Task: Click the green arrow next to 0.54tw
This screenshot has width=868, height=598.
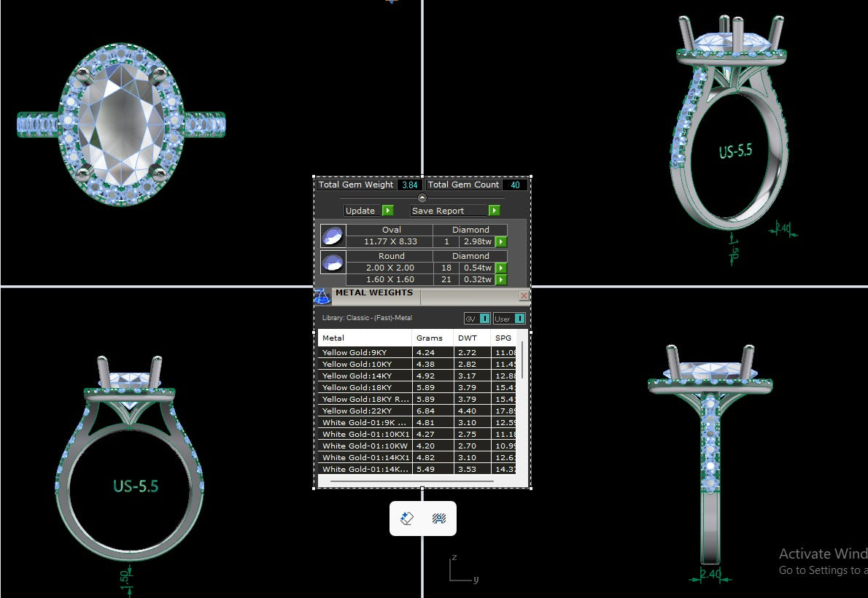Action: click(501, 268)
